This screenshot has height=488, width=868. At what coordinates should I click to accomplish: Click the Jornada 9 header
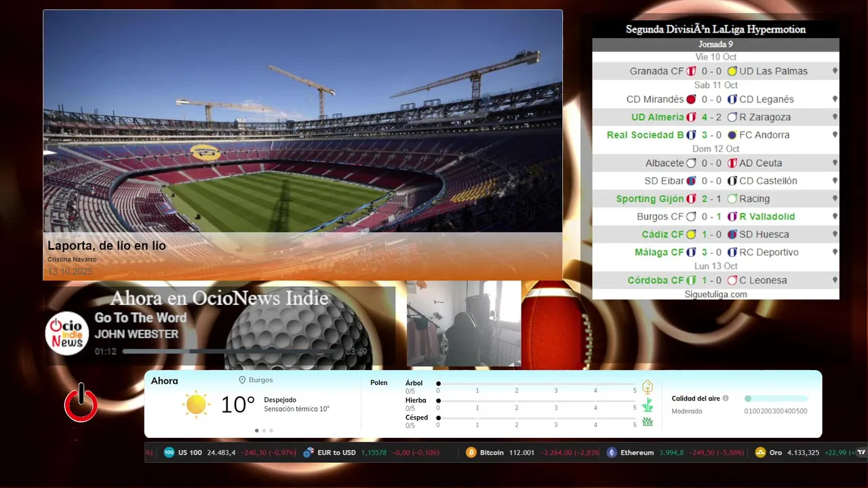coord(715,45)
